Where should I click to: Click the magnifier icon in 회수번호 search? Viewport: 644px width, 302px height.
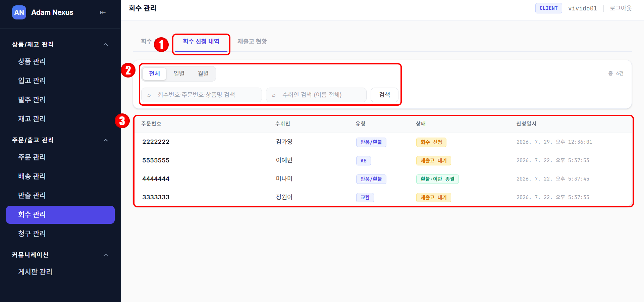click(x=149, y=95)
